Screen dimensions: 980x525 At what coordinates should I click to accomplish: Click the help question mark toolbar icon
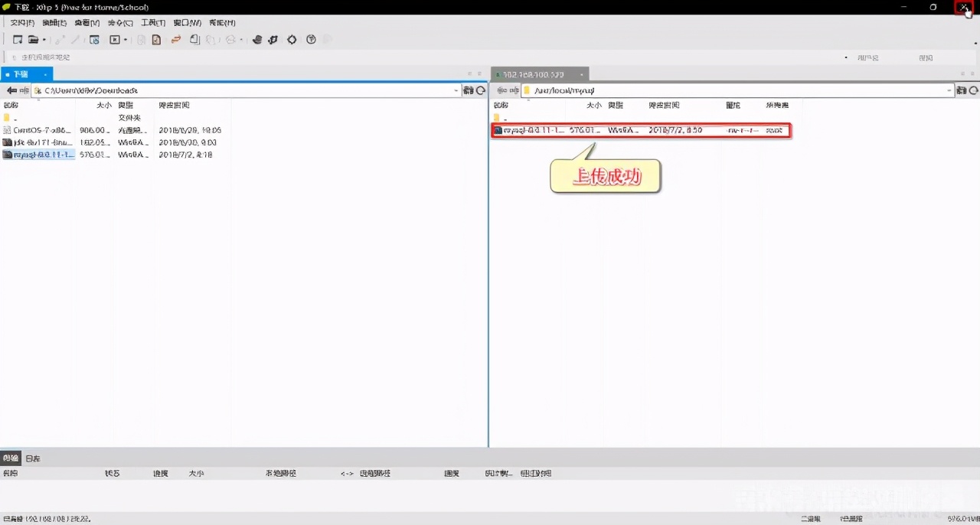[x=311, y=40]
